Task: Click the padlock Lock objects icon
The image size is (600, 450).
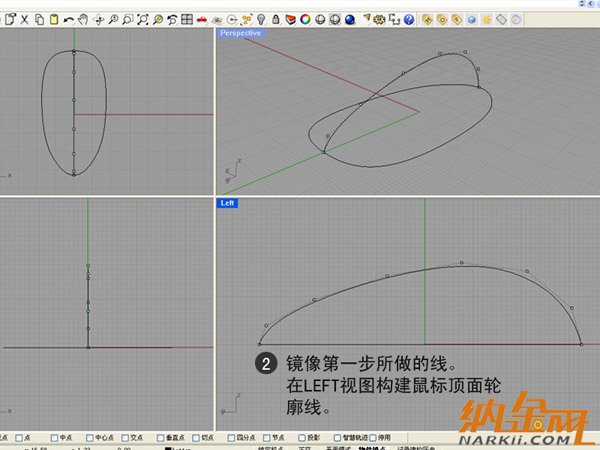Action: click(276, 19)
